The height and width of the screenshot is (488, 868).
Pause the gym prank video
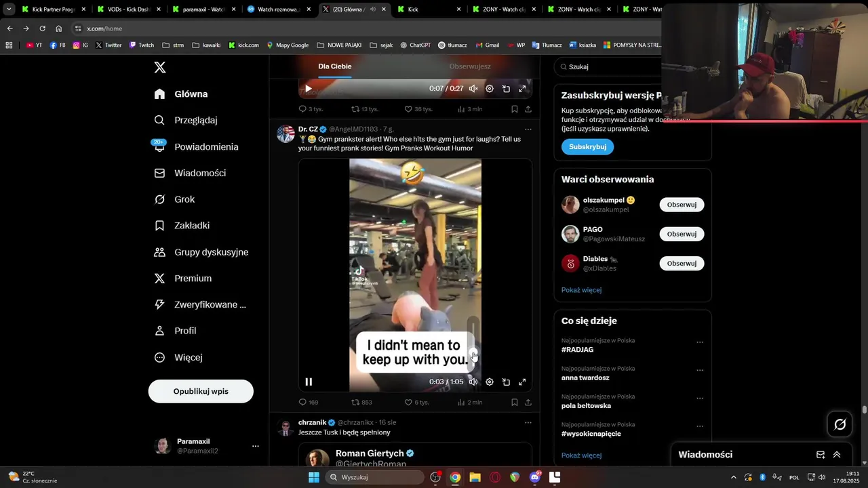point(309,382)
